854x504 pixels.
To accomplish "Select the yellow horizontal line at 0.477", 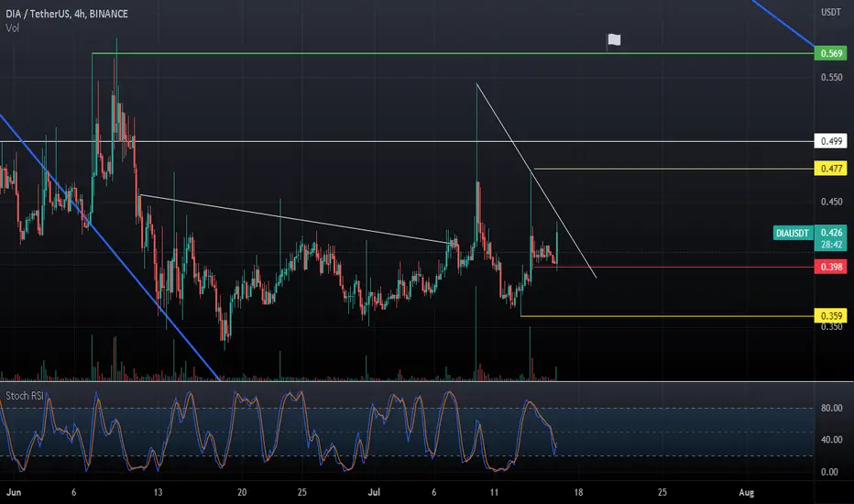I will [674, 169].
